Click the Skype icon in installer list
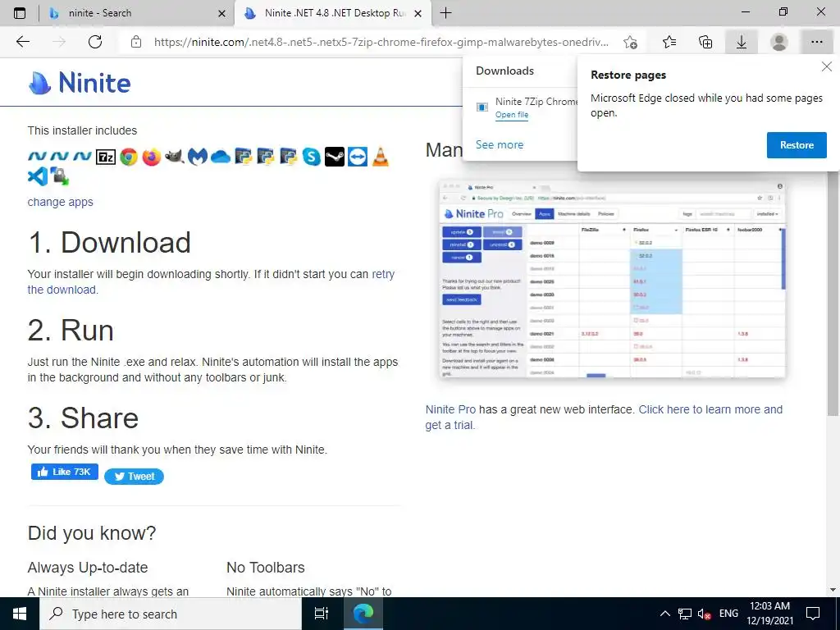 point(311,157)
